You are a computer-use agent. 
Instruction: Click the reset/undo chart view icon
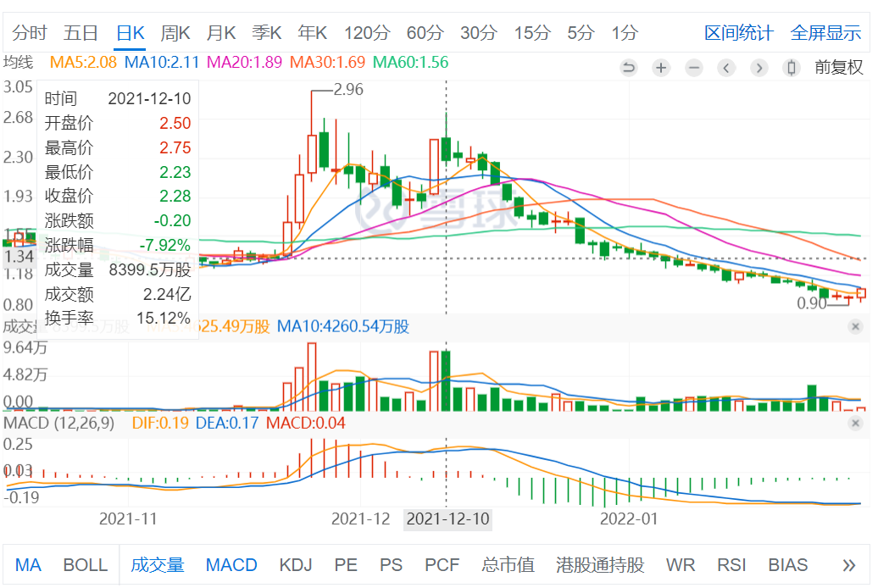[x=628, y=68]
